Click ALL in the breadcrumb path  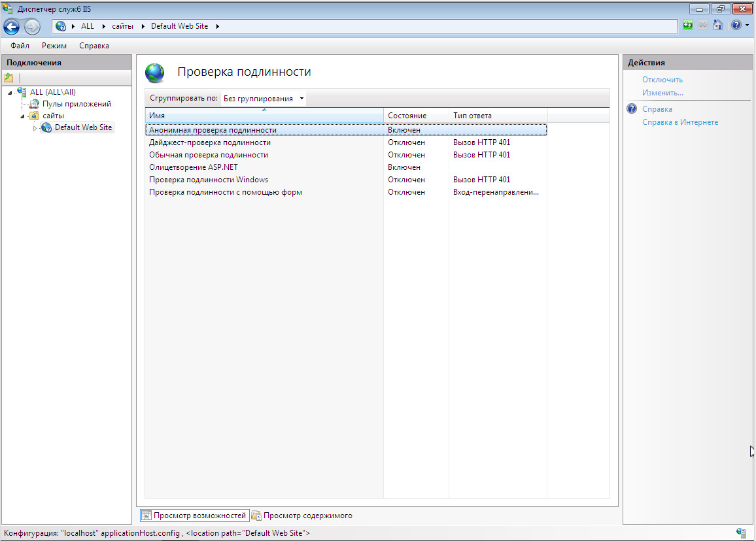[87, 26]
